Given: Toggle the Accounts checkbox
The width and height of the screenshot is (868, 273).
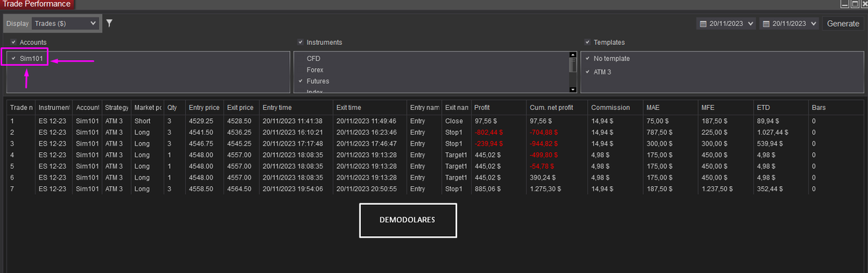Looking at the screenshot, I should (x=13, y=43).
